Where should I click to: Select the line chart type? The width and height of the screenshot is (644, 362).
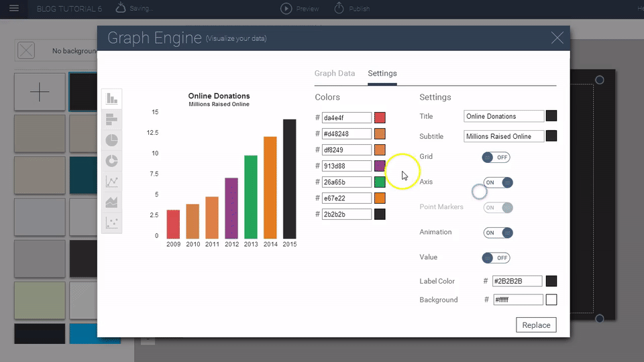(x=112, y=182)
